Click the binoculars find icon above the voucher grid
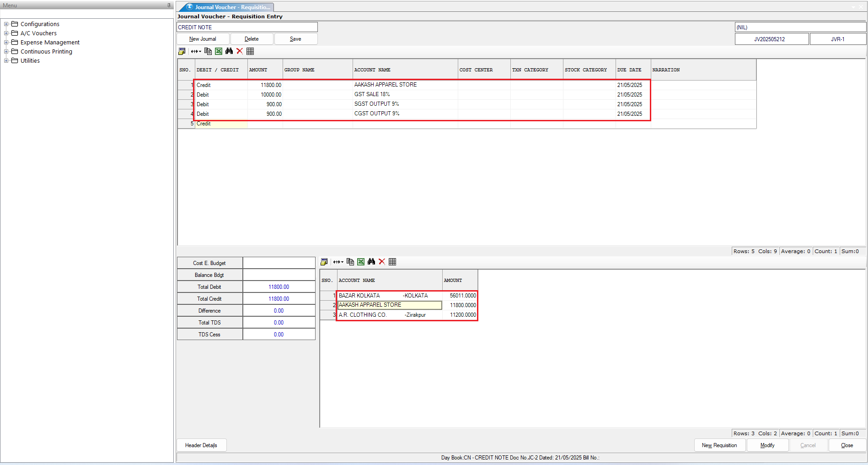 (229, 51)
